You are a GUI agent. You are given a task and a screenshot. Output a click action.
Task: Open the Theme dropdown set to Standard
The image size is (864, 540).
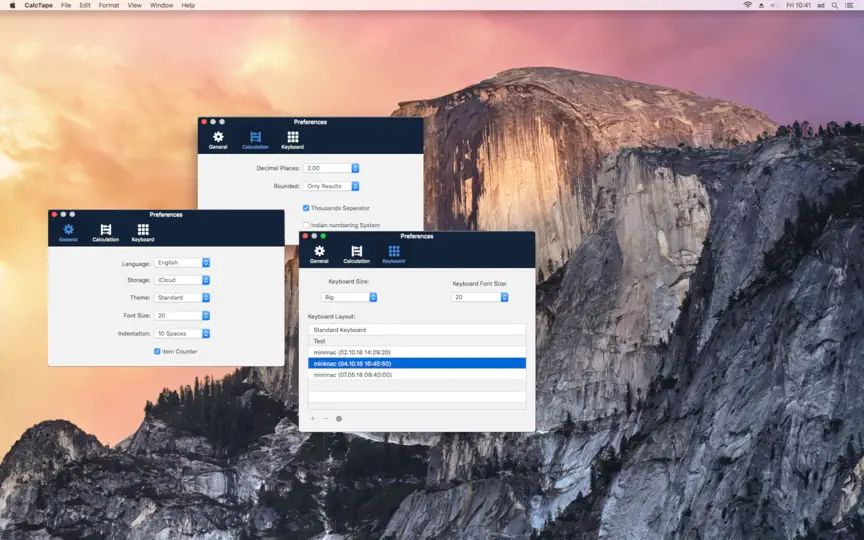(182, 298)
